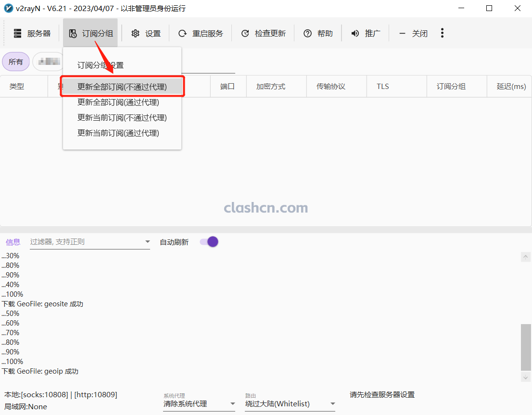The image size is (532, 415).
Task: Click the 局域网:None status text
Action: [x=25, y=406]
